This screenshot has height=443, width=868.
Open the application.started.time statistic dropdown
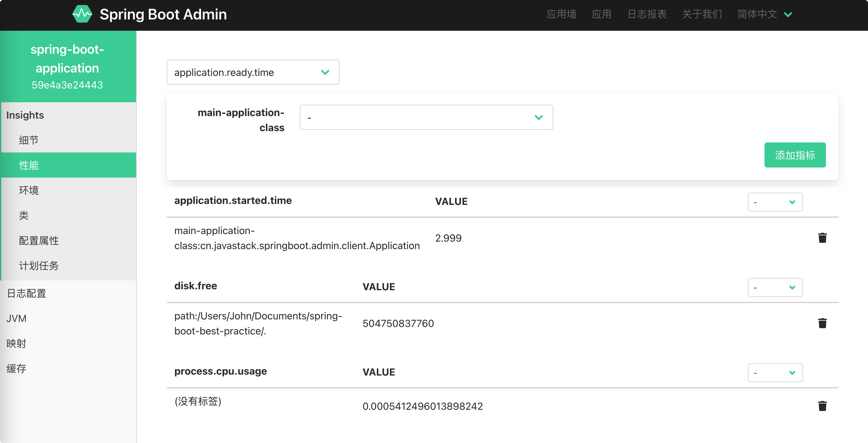(775, 202)
